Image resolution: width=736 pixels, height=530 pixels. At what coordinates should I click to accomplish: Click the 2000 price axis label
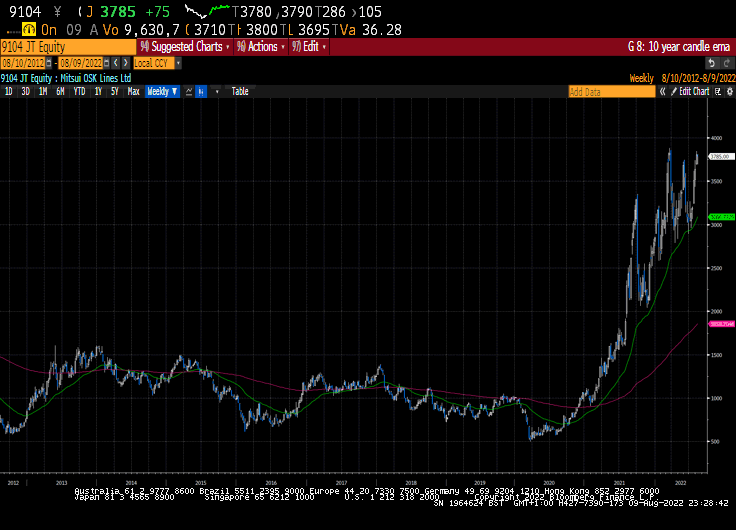[717, 311]
